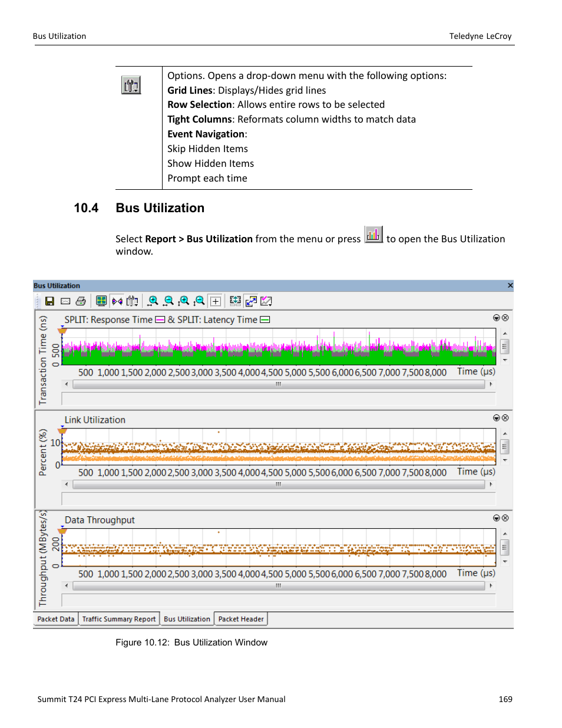The height and width of the screenshot is (728, 562).
Task: Switch to the Traffic Summary Report tab
Action: (x=119, y=619)
